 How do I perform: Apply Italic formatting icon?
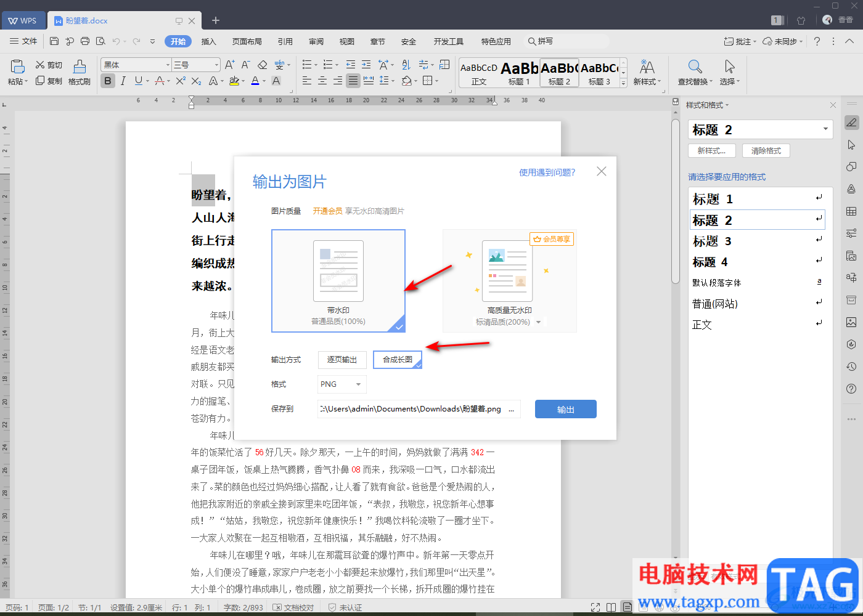pyautogui.click(x=123, y=81)
